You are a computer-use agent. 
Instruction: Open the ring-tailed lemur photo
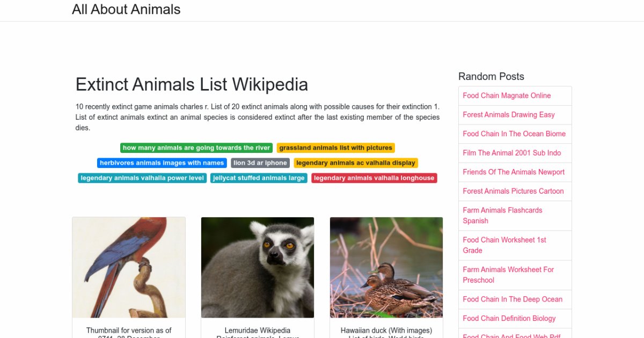[258, 267]
